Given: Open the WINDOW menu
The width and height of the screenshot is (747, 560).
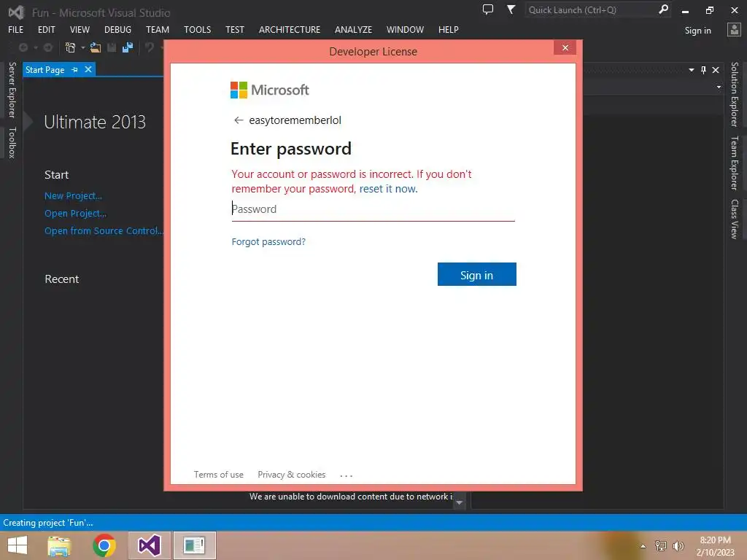Looking at the screenshot, I should 405,29.
